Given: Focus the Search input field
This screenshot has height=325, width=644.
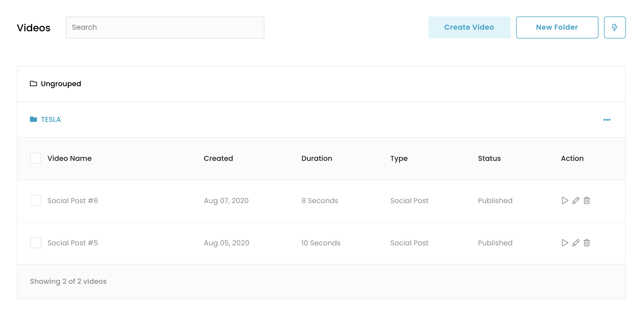Looking at the screenshot, I should [x=165, y=27].
